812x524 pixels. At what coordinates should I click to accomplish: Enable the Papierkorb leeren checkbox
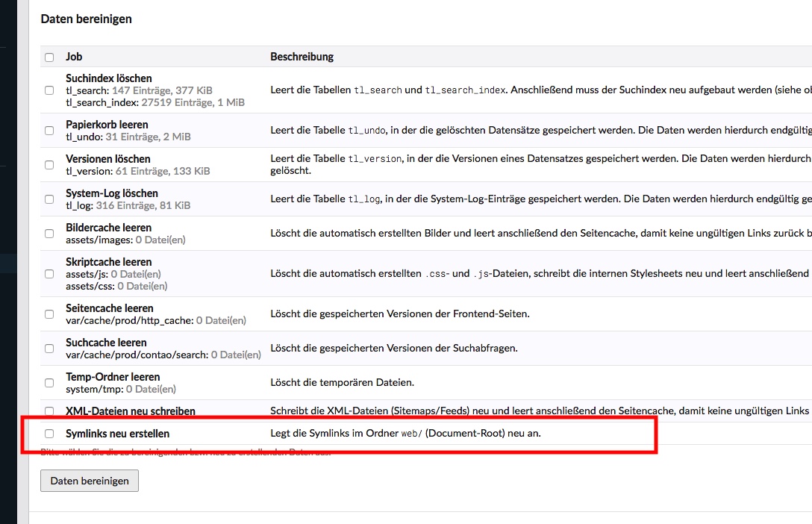(49, 131)
